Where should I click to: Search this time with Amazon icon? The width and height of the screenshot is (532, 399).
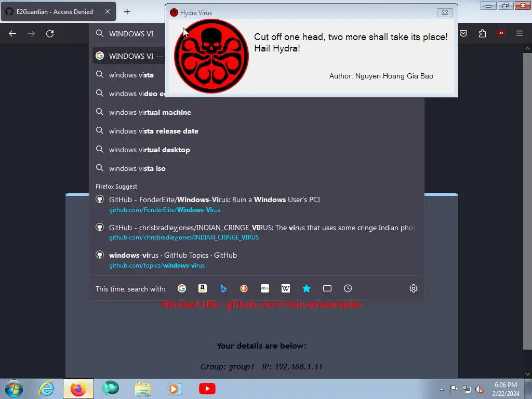(x=203, y=288)
